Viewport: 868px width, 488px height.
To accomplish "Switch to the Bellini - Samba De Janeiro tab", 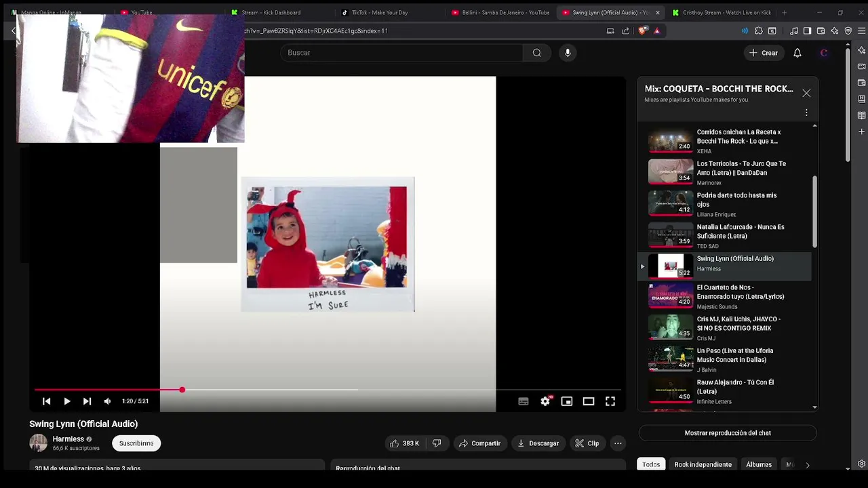I will coord(502,12).
